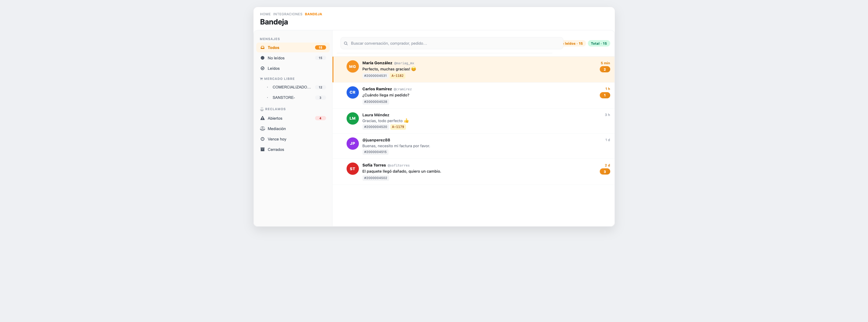The image size is (868, 322).
Task: Click unread badge 2 on María González row
Action: point(605,69)
